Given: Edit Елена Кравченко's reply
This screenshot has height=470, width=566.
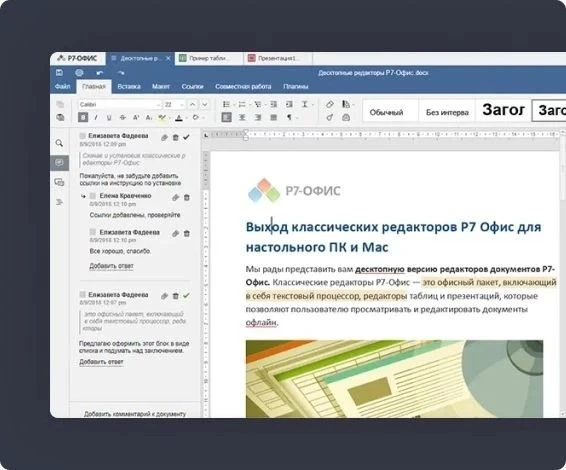Looking at the screenshot, I should click(175, 197).
